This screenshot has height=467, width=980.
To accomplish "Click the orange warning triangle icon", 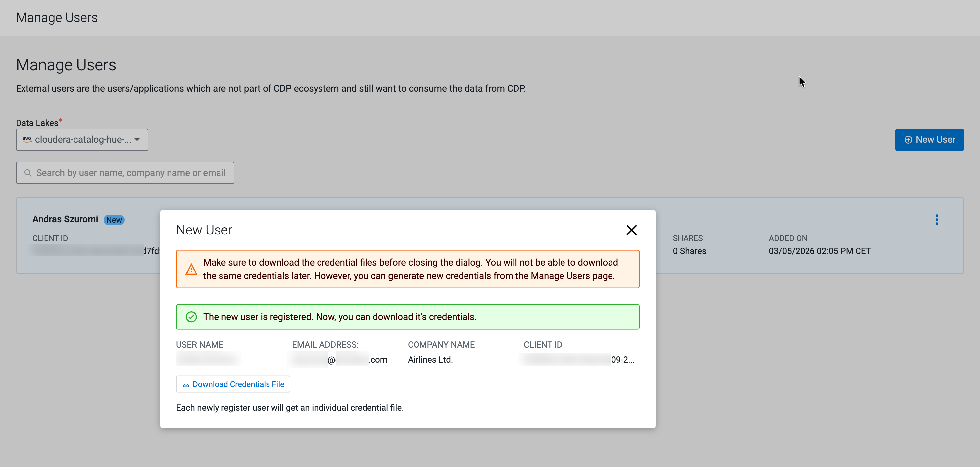I will click(191, 269).
